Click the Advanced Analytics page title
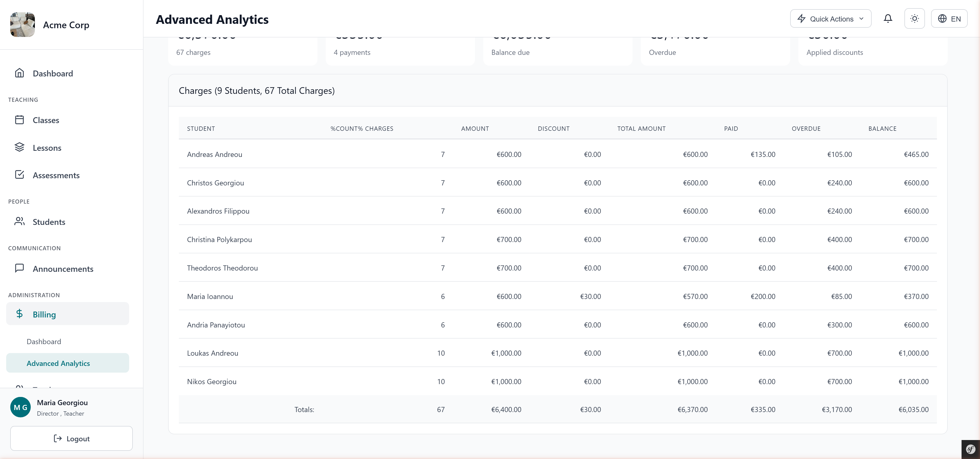This screenshot has height=459, width=980. 212,19
